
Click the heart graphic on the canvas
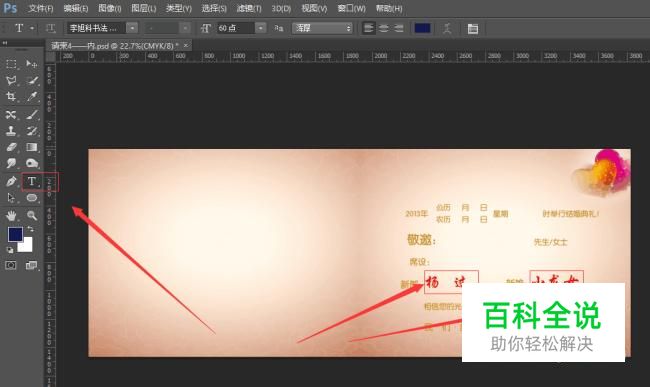(601, 173)
